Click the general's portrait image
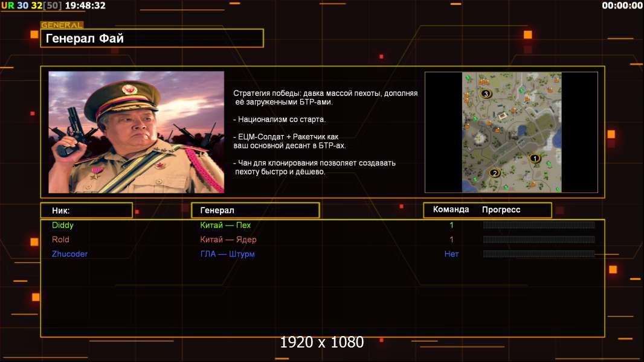Viewport: 644px width, 362px height. click(x=136, y=132)
